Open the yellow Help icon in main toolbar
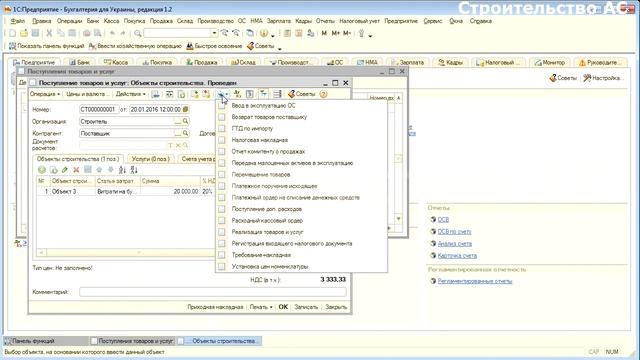Image resolution: width=640 pixels, height=360 pixels. click(264, 33)
